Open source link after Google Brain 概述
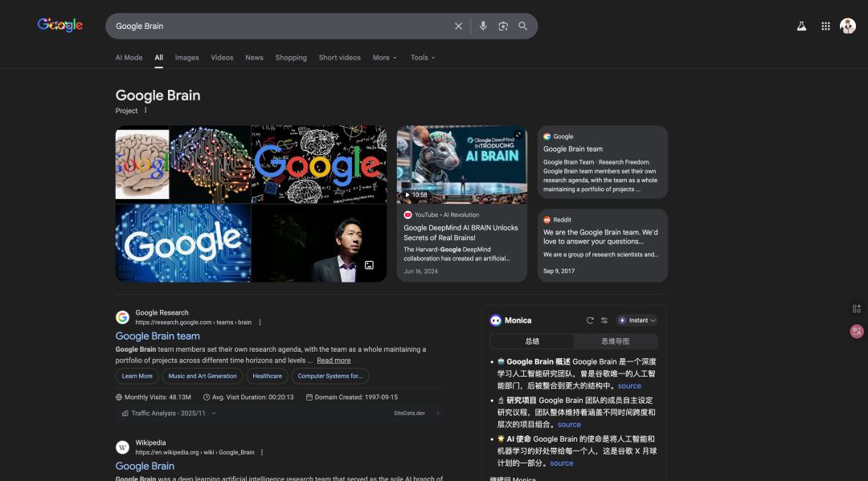 (629, 386)
